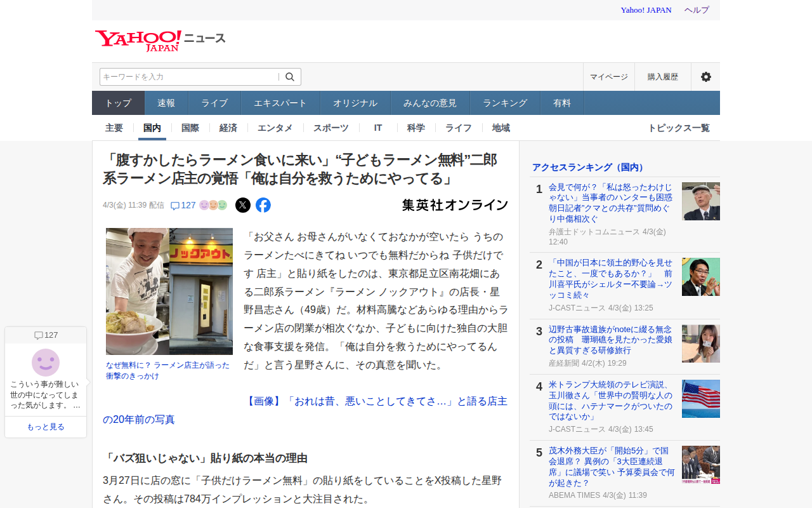Open ranking 2 article about 前川喜平氏
This screenshot has height=508, width=812.
(x=611, y=279)
